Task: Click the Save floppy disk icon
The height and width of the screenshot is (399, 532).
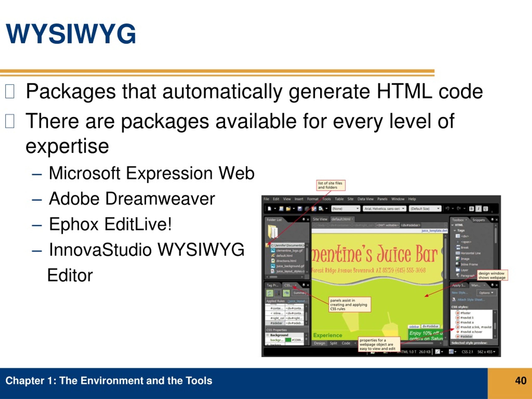Action: click(x=300, y=208)
